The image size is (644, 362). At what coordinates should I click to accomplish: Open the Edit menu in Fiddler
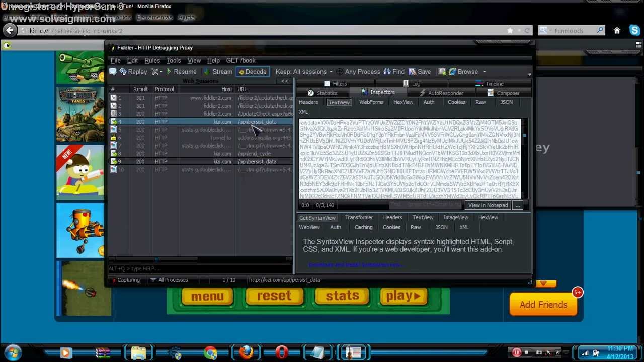132,60
